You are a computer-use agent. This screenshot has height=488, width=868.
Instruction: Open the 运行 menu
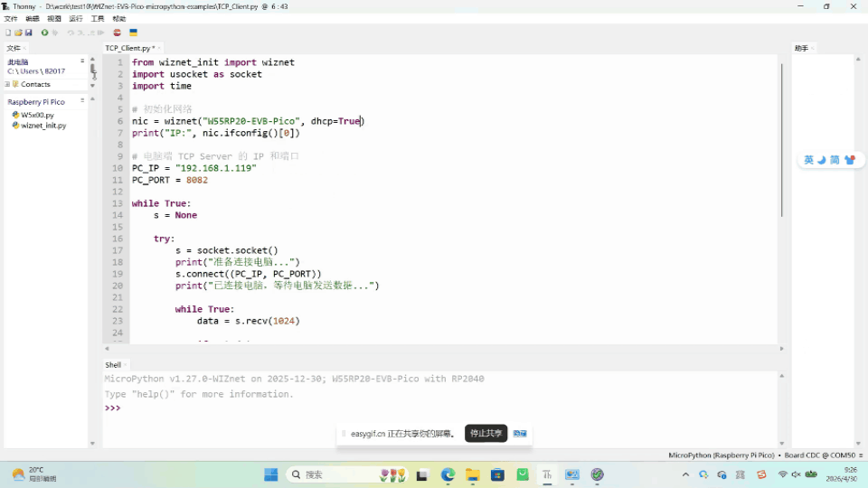pyautogui.click(x=76, y=19)
